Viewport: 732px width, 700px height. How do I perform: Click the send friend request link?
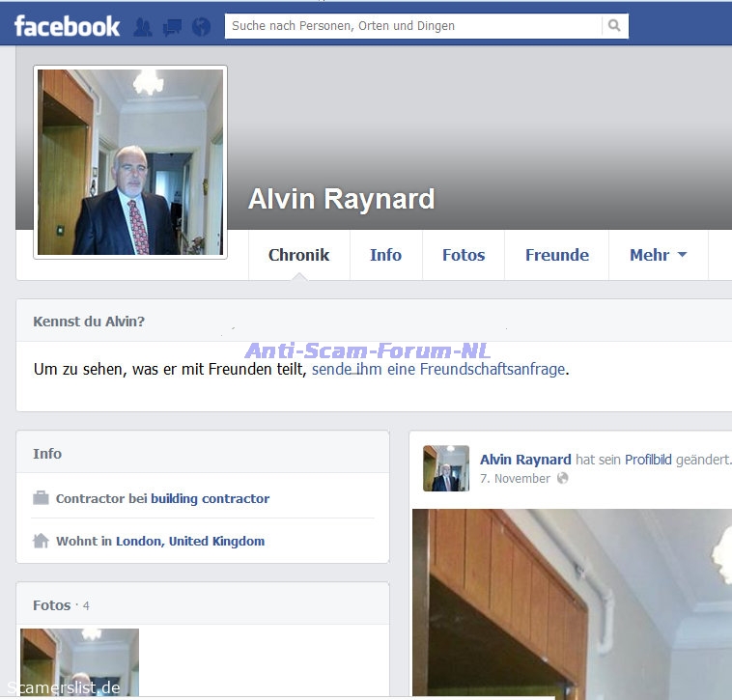coord(438,369)
